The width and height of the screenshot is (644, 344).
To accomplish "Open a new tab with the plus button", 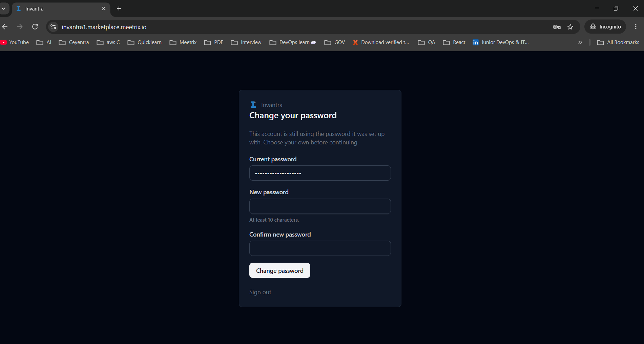I will click(119, 8).
